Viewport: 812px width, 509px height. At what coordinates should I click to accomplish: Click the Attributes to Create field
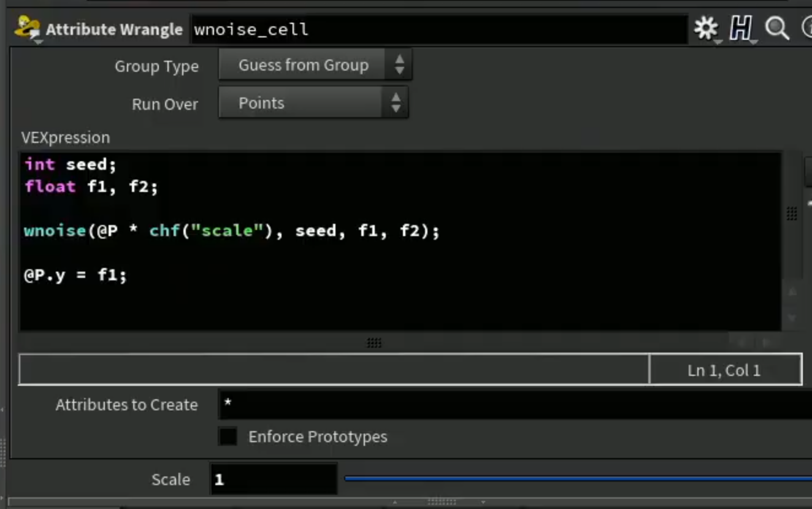click(515, 405)
